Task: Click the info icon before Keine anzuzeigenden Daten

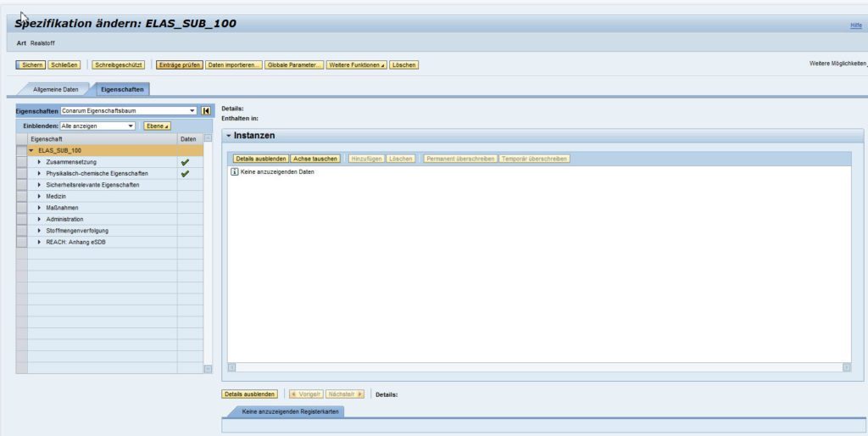Action: [234, 172]
